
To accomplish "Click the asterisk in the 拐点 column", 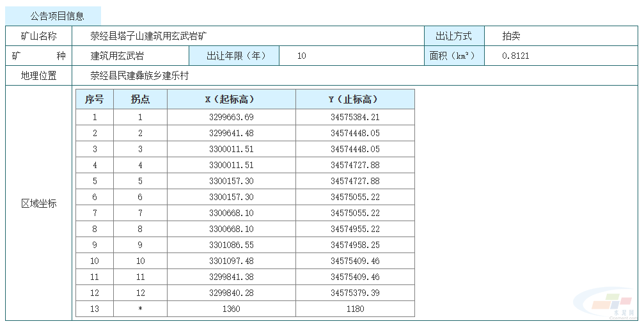I will point(140,309).
